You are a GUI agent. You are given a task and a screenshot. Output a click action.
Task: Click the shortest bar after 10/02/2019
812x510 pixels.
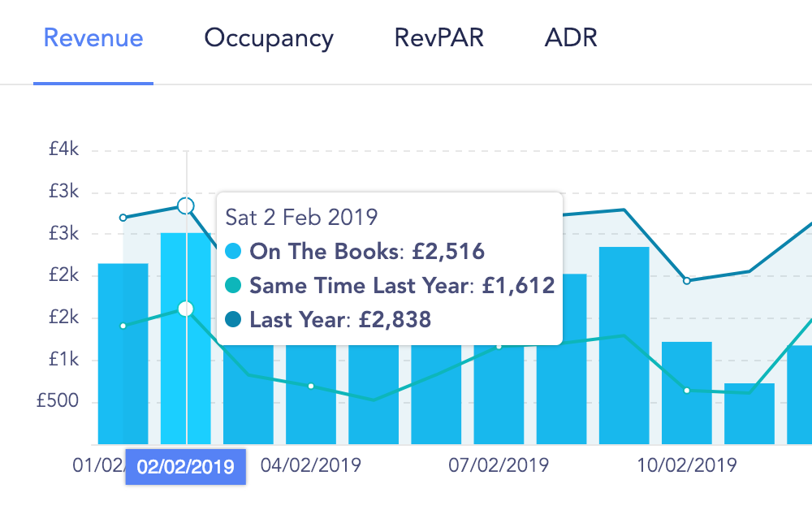[x=749, y=413]
